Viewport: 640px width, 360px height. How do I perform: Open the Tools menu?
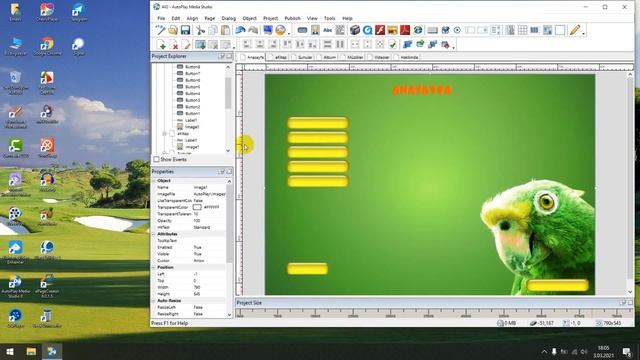[x=329, y=18]
